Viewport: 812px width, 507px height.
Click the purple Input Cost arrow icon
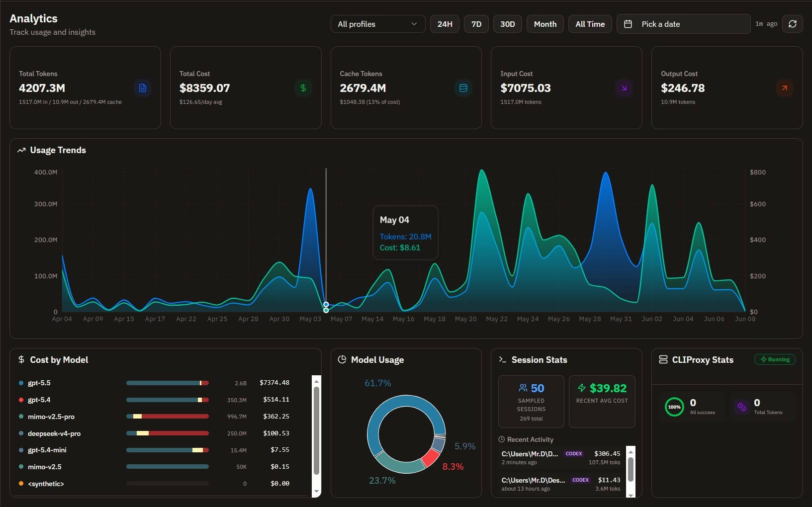point(624,88)
